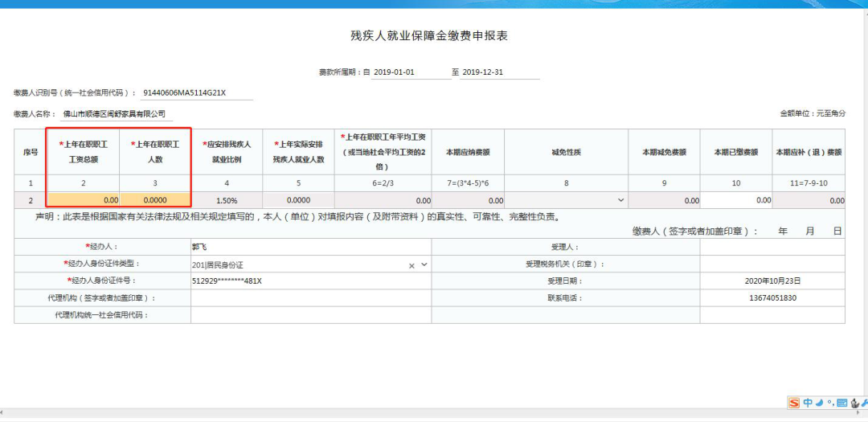
Task: Click the Sogou skin shirt icon
Action: click(853, 403)
